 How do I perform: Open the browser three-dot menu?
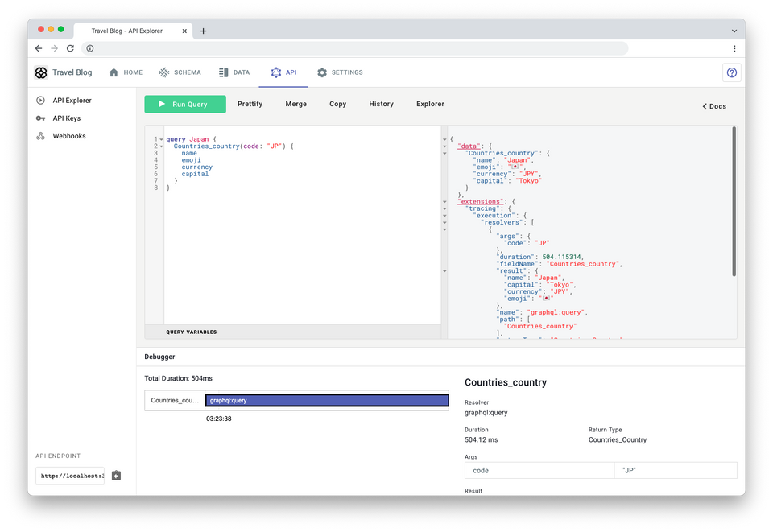734,48
